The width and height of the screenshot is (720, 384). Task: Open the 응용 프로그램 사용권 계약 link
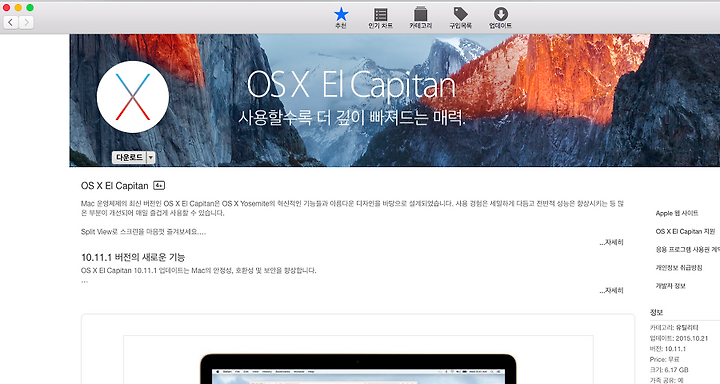(x=687, y=249)
